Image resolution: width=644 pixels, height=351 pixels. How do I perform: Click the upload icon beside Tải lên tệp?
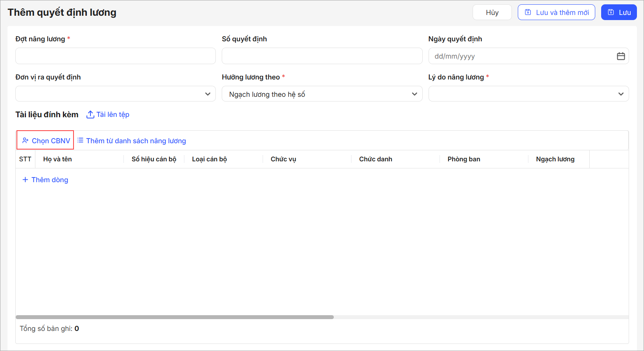tap(90, 115)
